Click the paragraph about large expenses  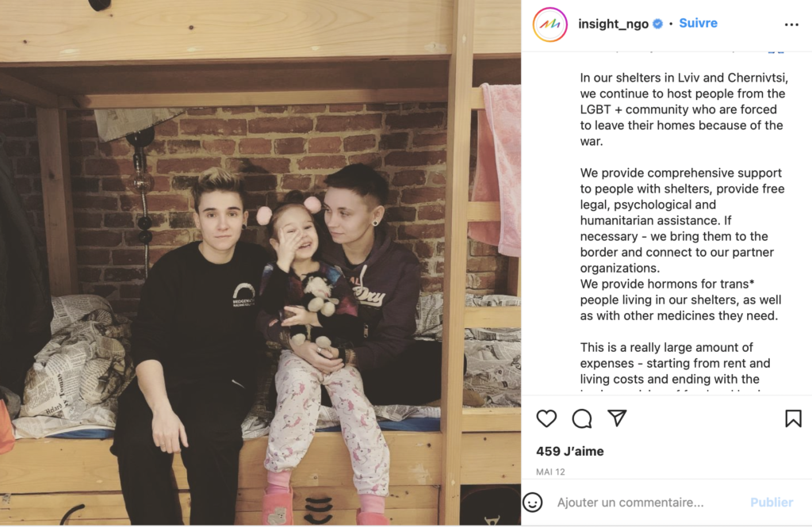675,365
